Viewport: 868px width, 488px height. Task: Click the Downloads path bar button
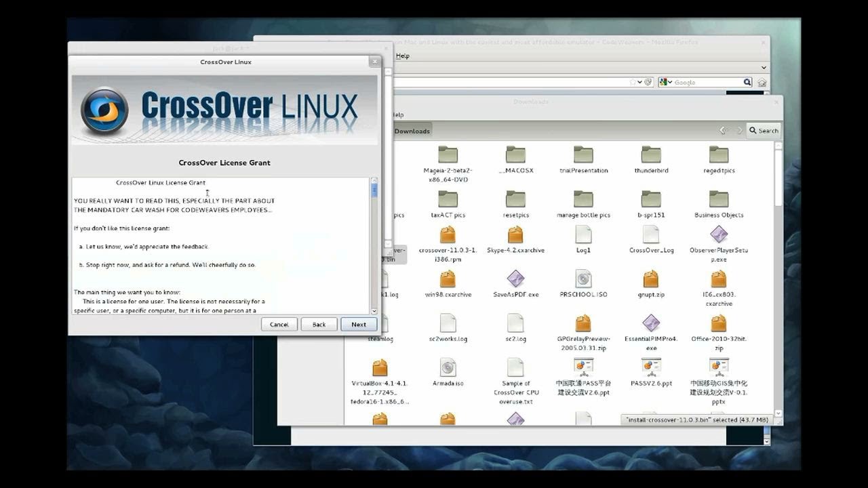tap(412, 131)
